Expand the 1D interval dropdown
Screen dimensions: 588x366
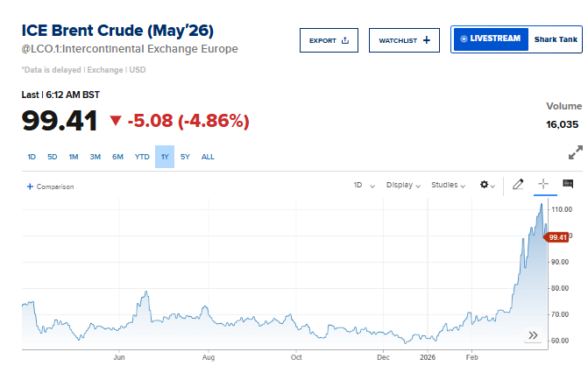(364, 186)
